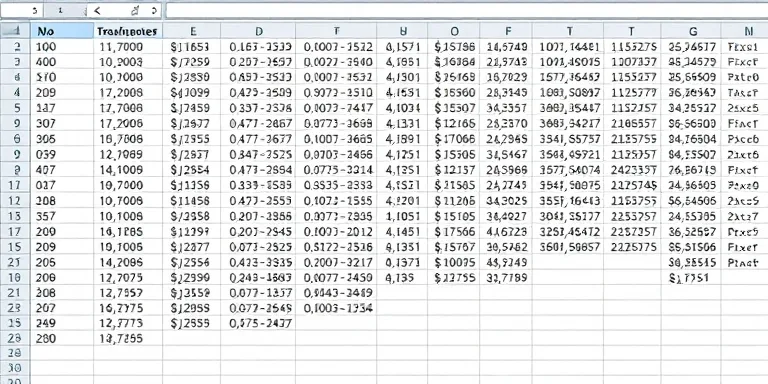The height and width of the screenshot is (384, 768).
Task: Click cell containing "407"
Action: [62, 169]
